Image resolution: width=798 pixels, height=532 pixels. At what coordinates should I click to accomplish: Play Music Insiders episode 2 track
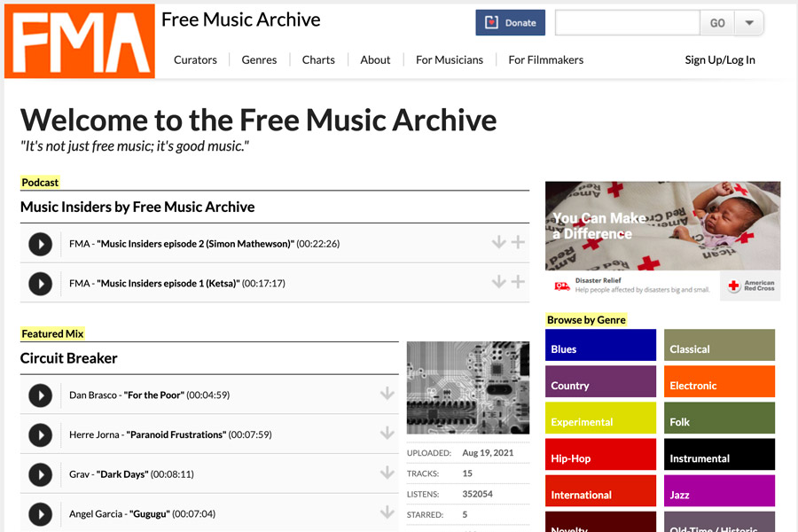point(40,244)
